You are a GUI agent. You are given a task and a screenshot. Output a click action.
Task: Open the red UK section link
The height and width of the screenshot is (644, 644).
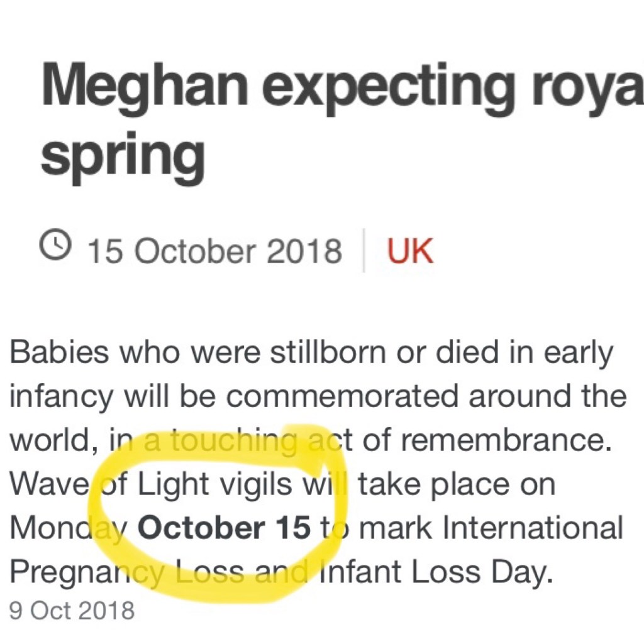click(x=410, y=252)
